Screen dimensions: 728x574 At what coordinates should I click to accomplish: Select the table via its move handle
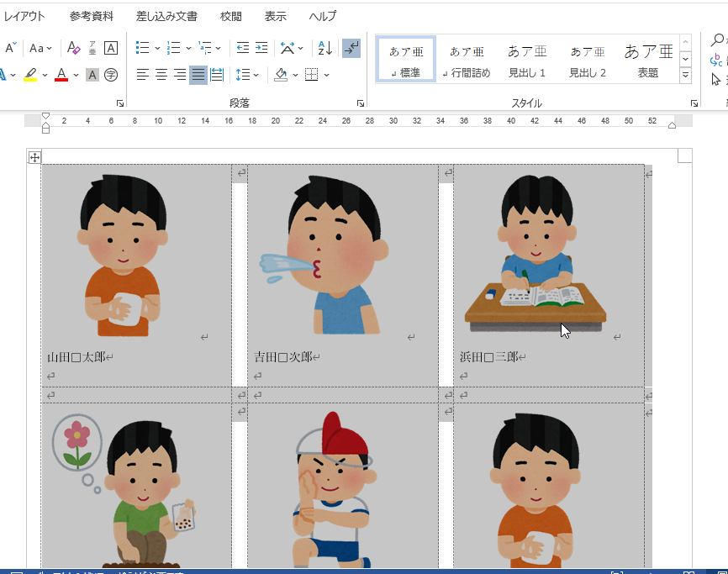pos(34,156)
